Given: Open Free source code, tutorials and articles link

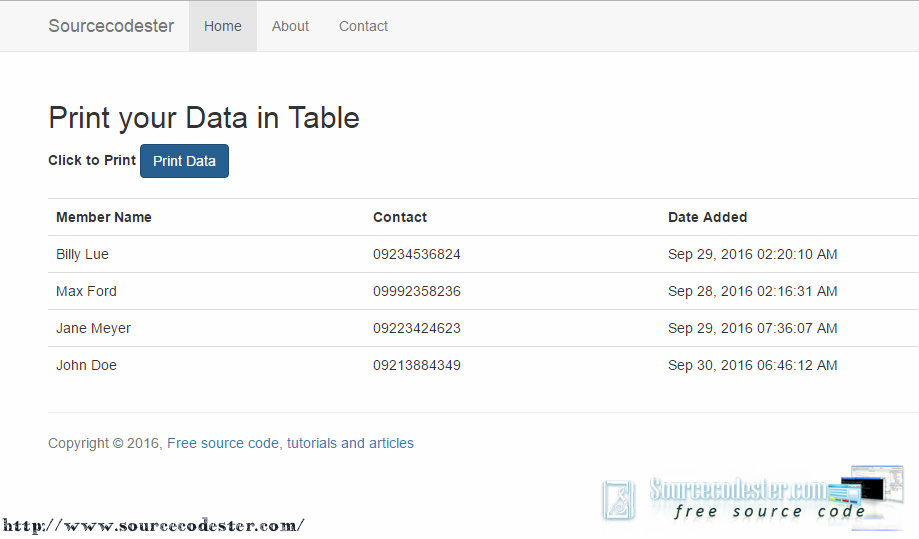Looking at the screenshot, I should (290, 443).
